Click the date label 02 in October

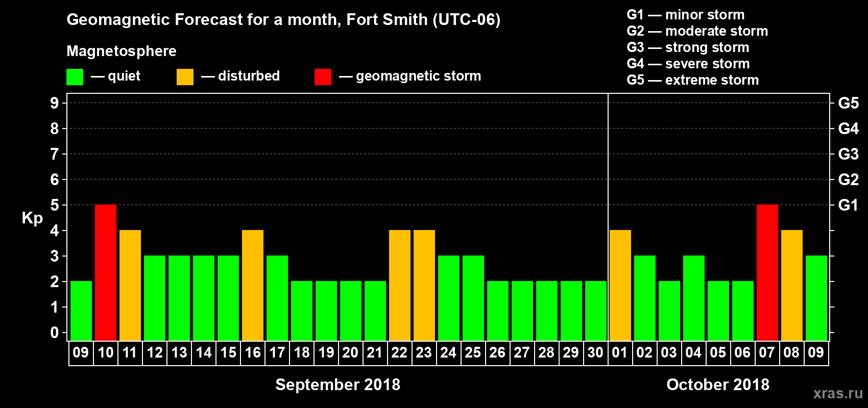(x=644, y=353)
